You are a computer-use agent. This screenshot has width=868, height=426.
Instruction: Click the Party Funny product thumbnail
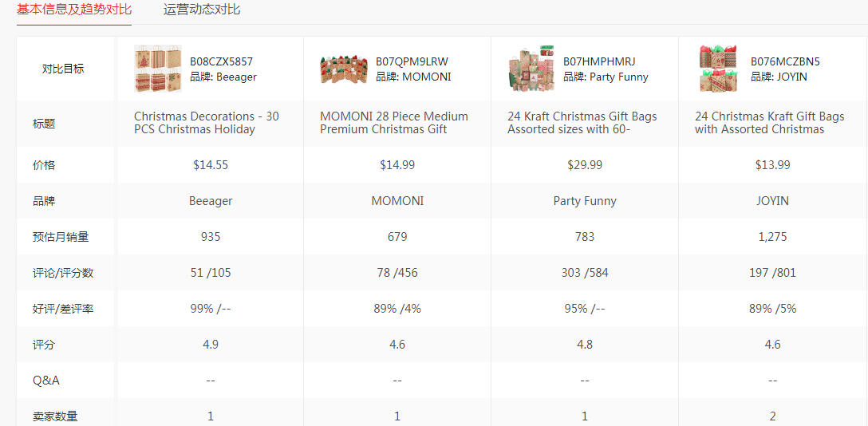531,69
